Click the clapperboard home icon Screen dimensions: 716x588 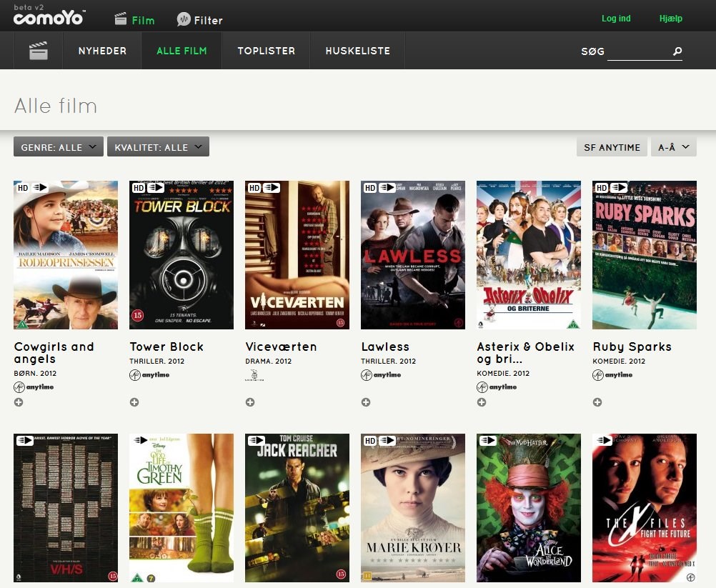pyautogui.click(x=39, y=51)
